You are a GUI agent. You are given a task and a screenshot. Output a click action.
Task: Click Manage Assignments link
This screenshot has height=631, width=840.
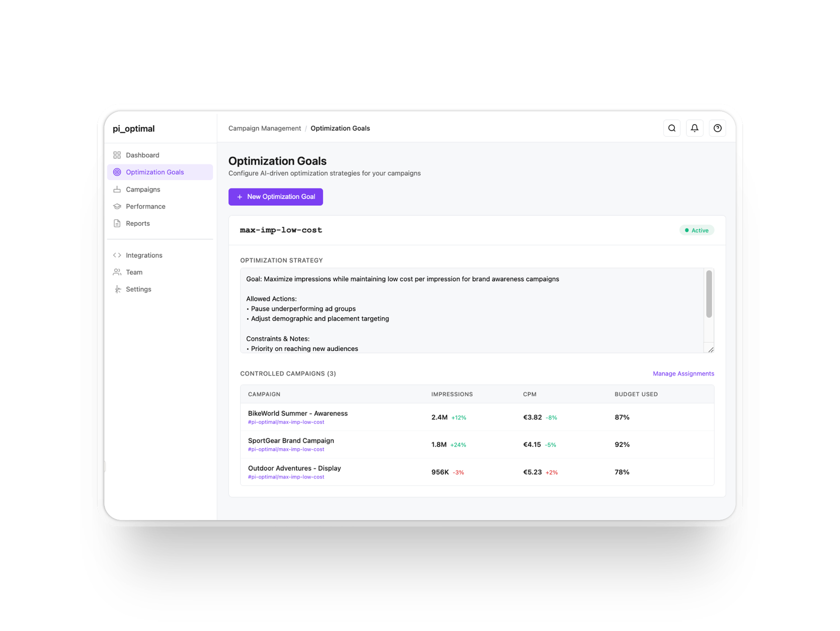tap(683, 374)
